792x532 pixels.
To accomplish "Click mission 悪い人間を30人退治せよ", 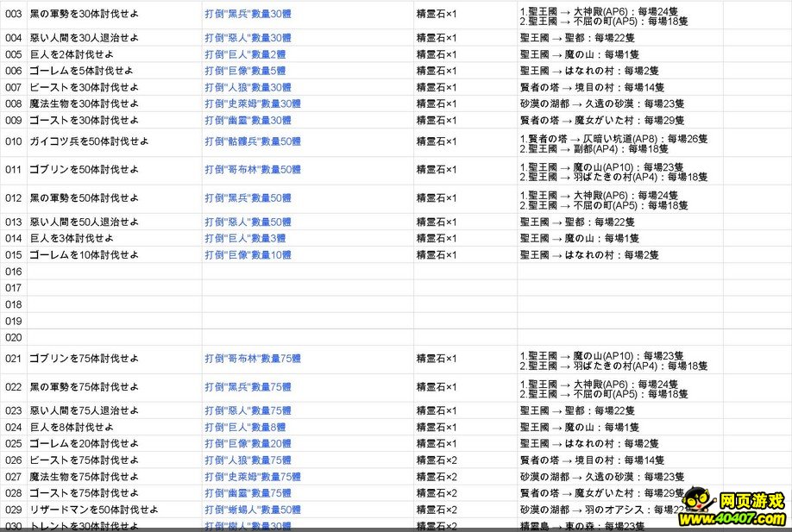I will coord(84,38).
